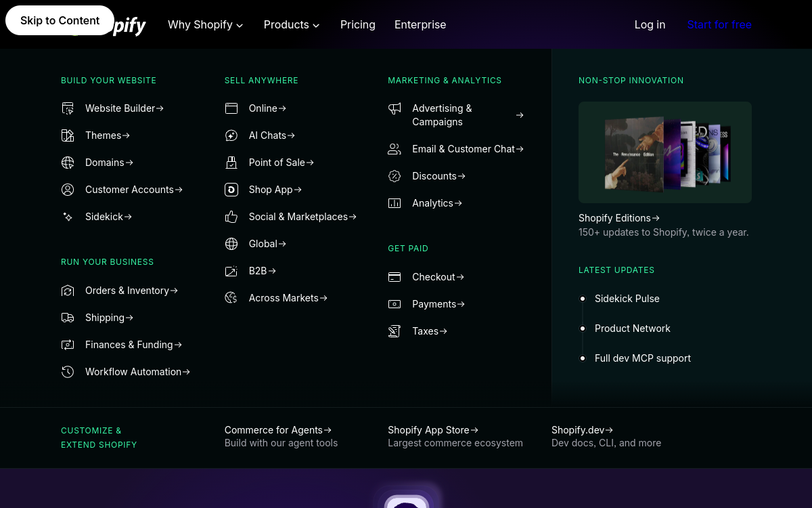
Task: Click the Discounts badge icon
Action: pos(394,176)
